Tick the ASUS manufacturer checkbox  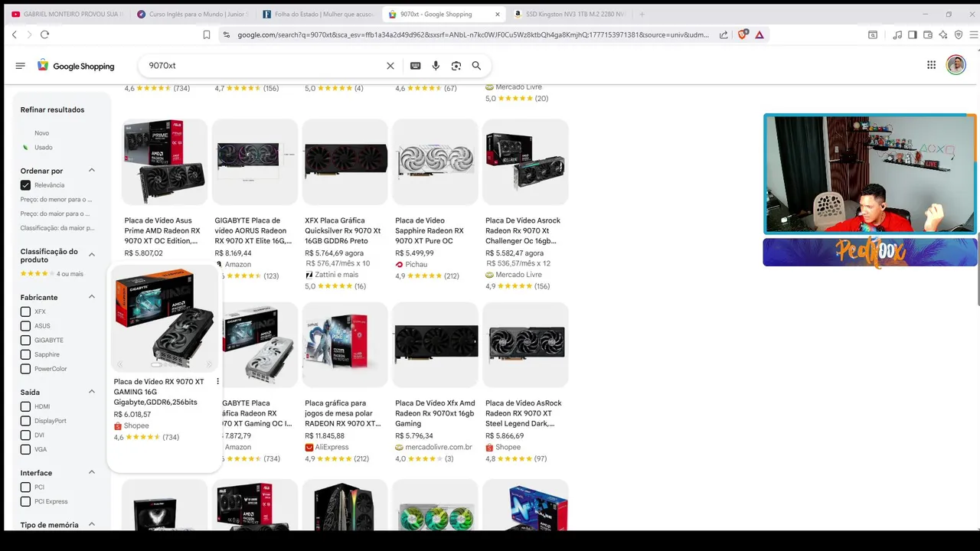[x=25, y=326]
